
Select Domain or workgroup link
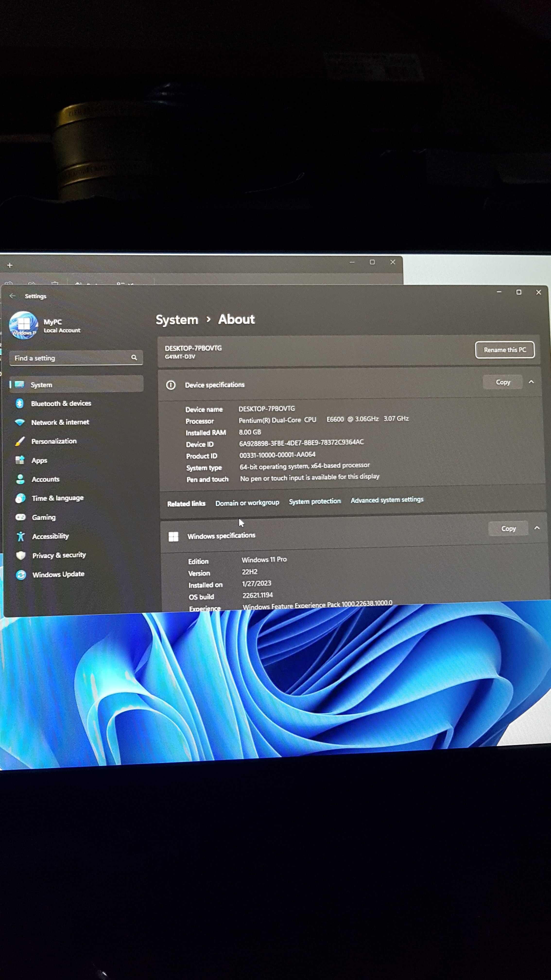[247, 500]
